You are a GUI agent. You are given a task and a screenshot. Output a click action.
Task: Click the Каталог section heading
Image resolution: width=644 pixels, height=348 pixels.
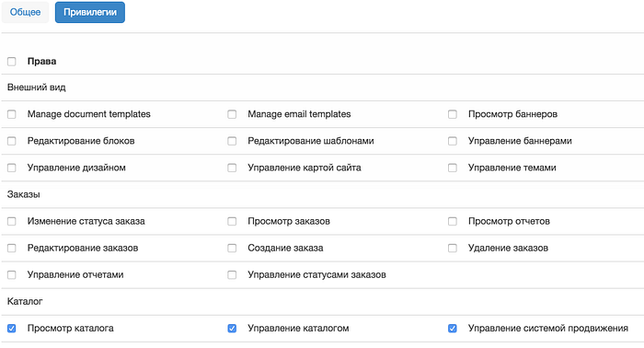tap(25, 302)
